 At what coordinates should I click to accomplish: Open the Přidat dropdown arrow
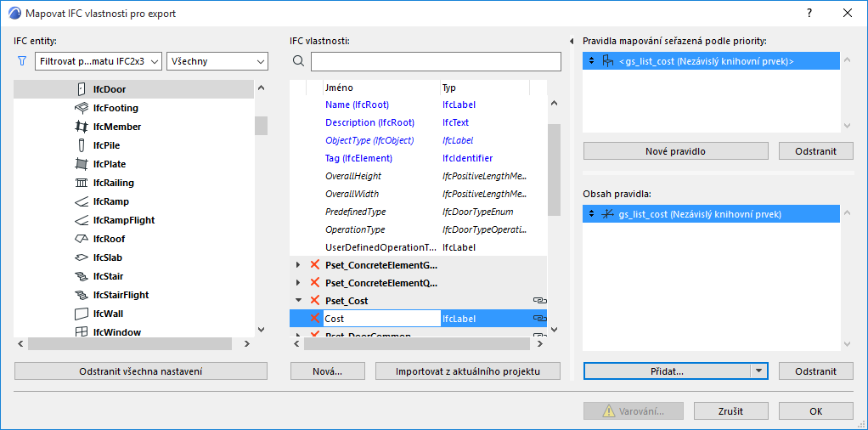pyautogui.click(x=759, y=371)
